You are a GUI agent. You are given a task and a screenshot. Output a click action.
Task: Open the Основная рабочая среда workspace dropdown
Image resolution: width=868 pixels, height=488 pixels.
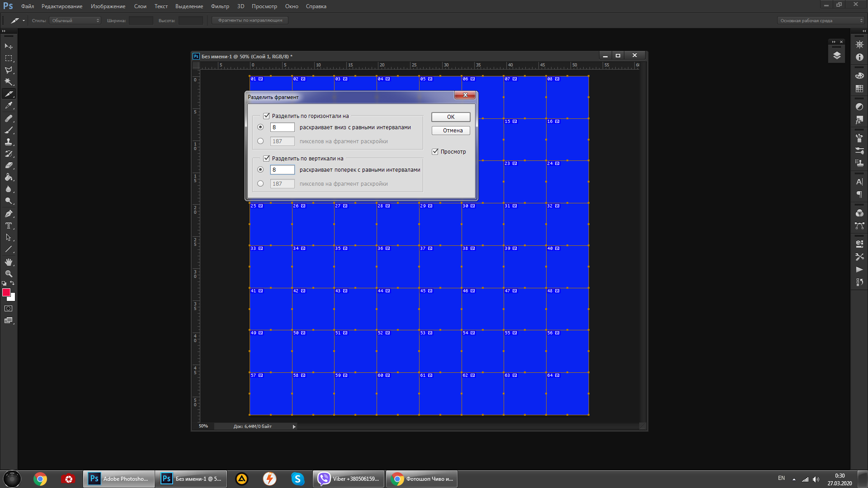tap(821, 20)
